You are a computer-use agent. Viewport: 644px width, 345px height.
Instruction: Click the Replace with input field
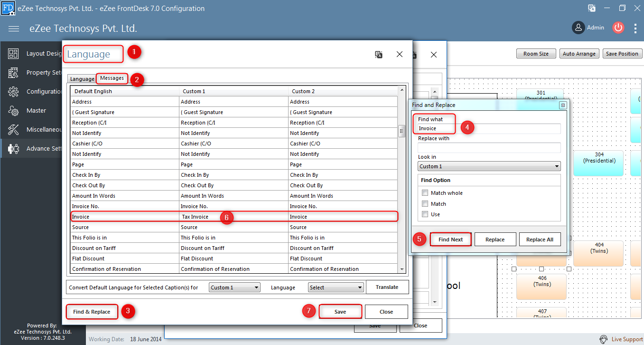(489, 148)
